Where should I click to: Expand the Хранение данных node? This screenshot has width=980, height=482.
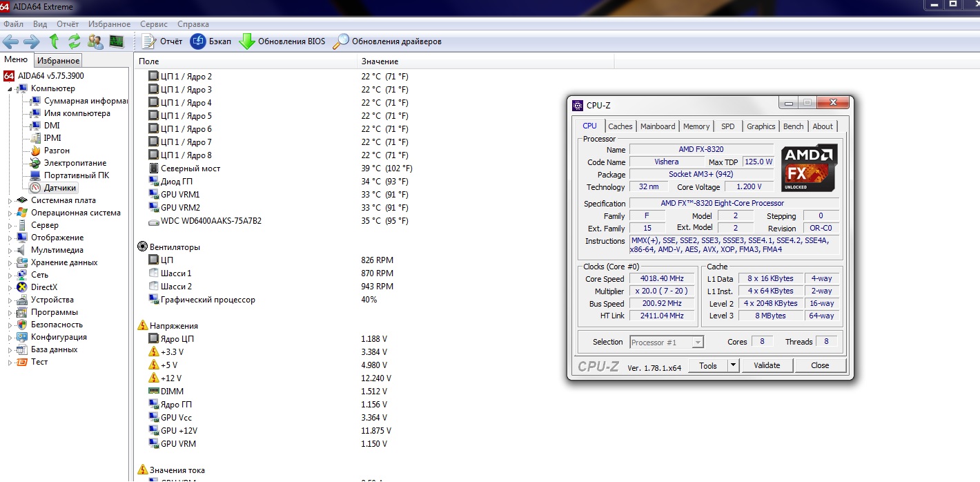(10, 263)
